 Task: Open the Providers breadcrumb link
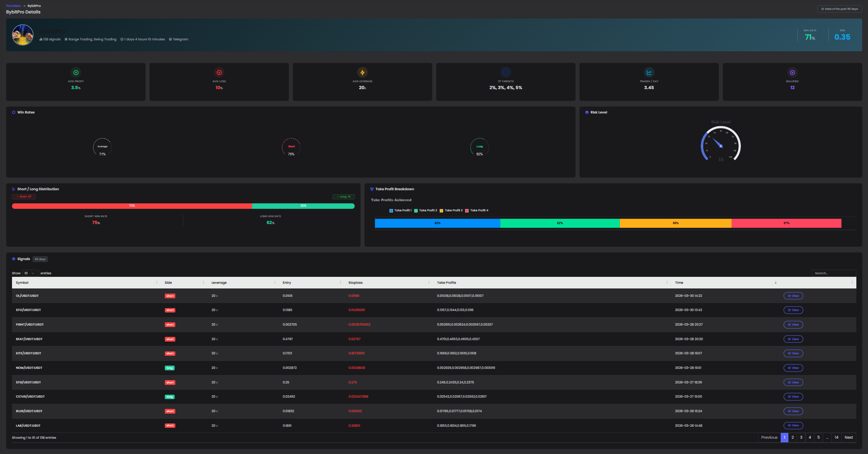pos(13,6)
